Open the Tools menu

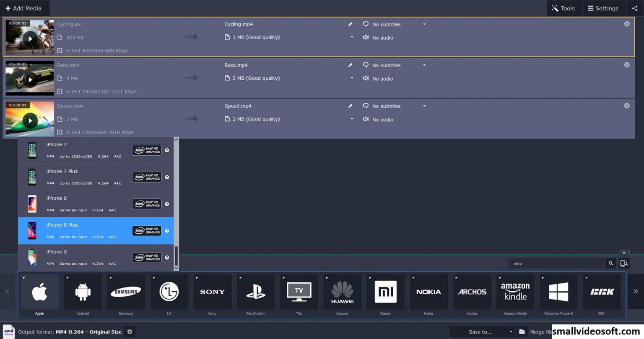point(563,8)
